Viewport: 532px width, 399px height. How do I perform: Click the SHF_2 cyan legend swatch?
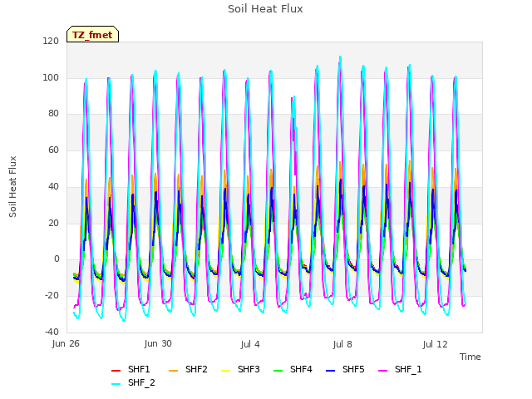click(x=116, y=384)
